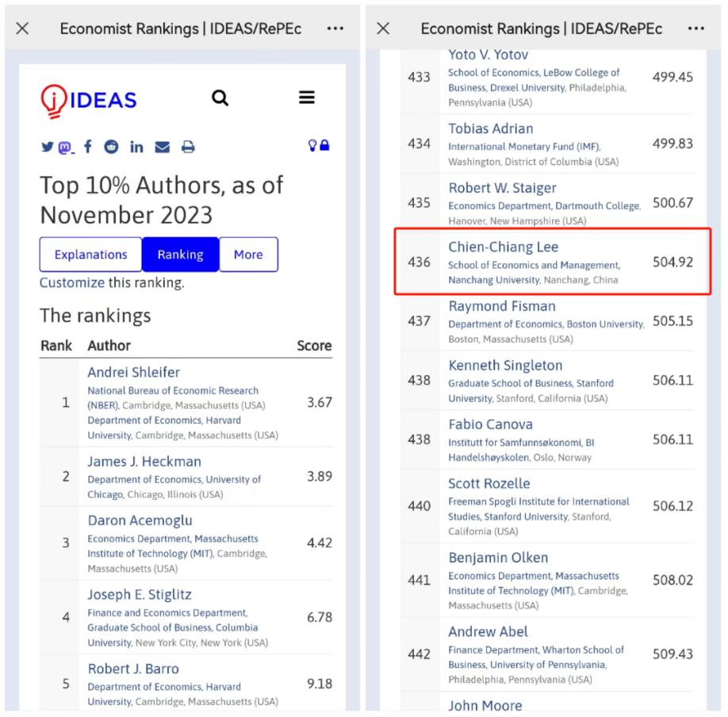The width and height of the screenshot is (728, 717).
Task: Open Economics Department, MIT link under Acemoglu
Action: coord(173,546)
